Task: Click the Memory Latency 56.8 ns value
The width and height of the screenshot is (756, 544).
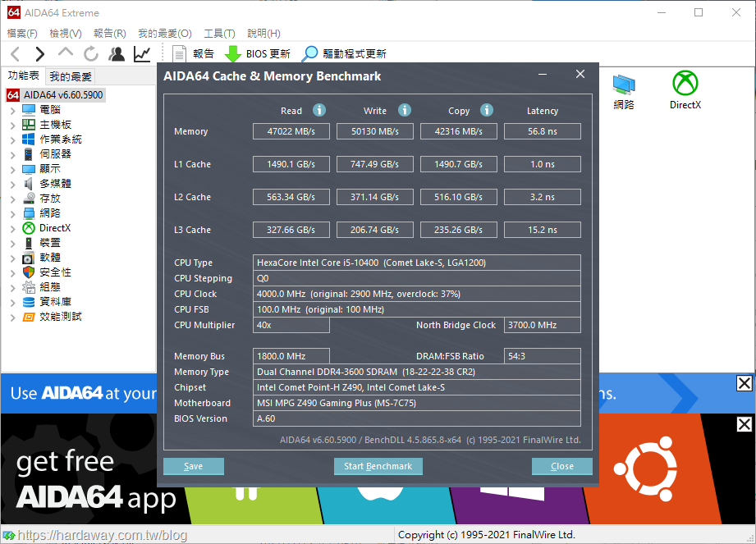Action: [x=543, y=131]
